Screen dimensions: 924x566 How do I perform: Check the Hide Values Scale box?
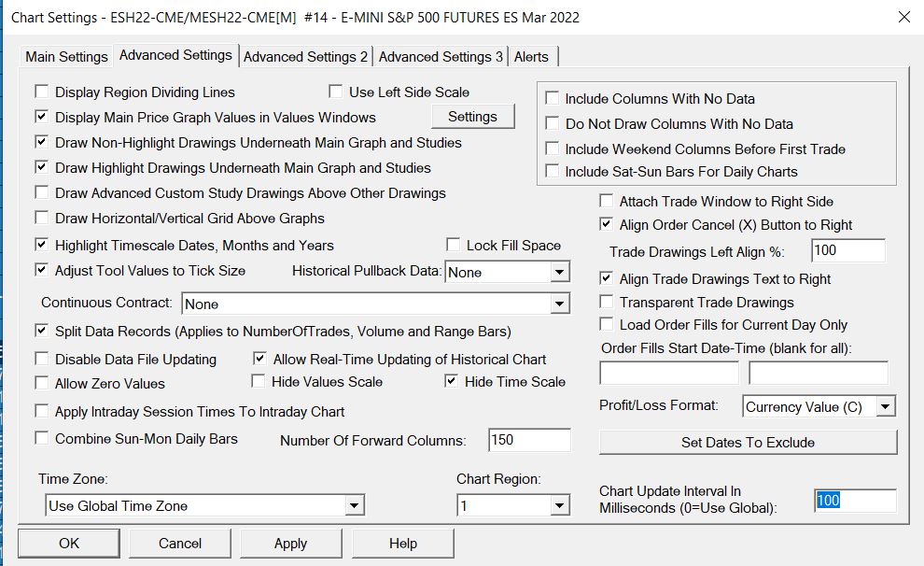(259, 381)
